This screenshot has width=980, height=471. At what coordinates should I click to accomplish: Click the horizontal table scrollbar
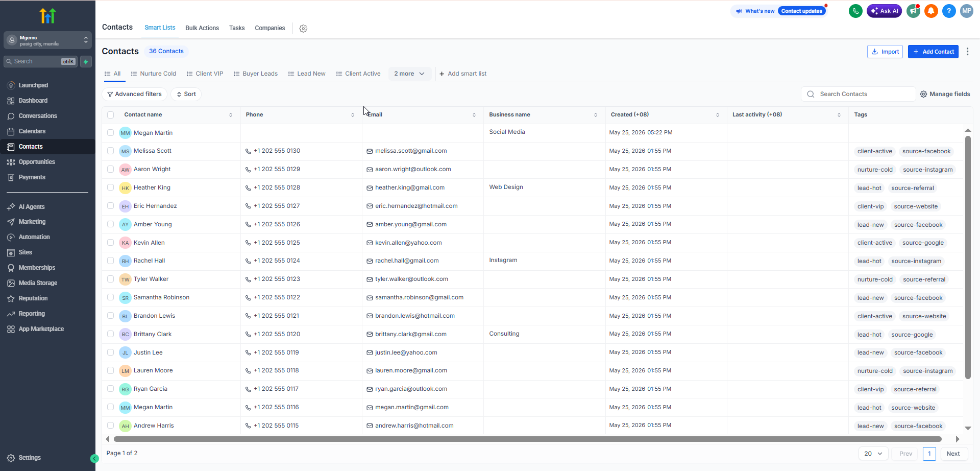(x=528, y=439)
